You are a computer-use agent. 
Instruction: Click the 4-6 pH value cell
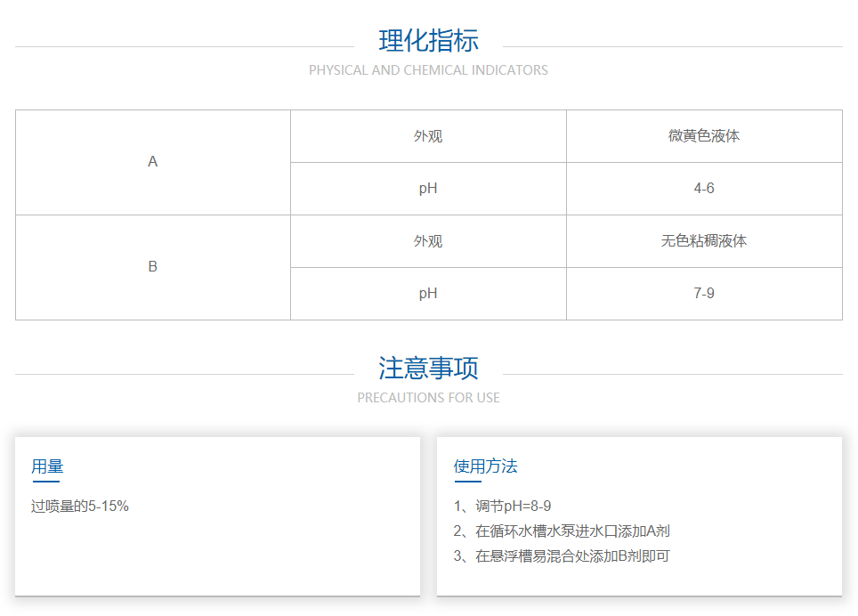pyautogui.click(x=704, y=189)
